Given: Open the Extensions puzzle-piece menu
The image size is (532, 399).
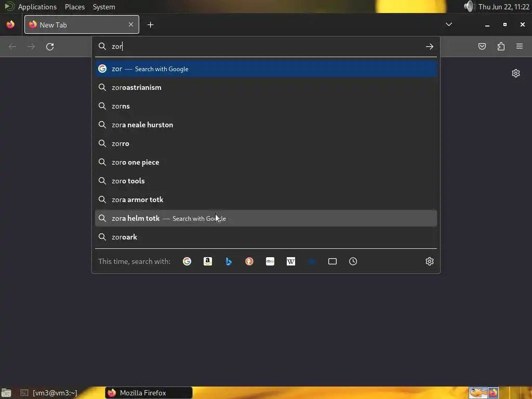Looking at the screenshot, I should 501,46.
